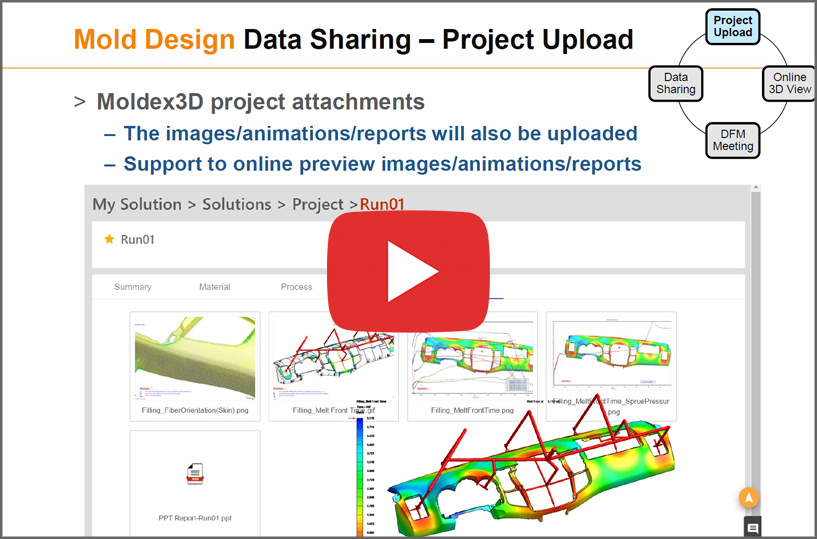The image size is (817, 539).
Task: Click the 'Moldex3D project attachments' heading
Action: (261, 102)
